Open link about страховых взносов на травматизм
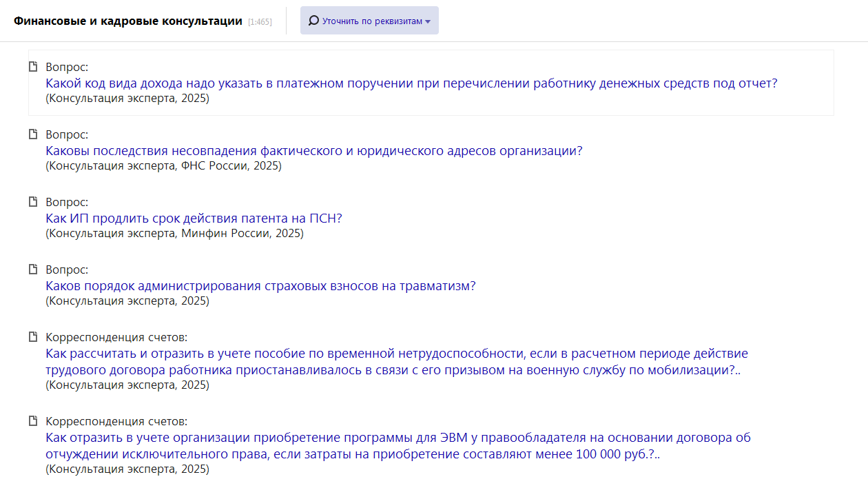The image size is (868, 488). pyautogui.click(x=260, y=286)
